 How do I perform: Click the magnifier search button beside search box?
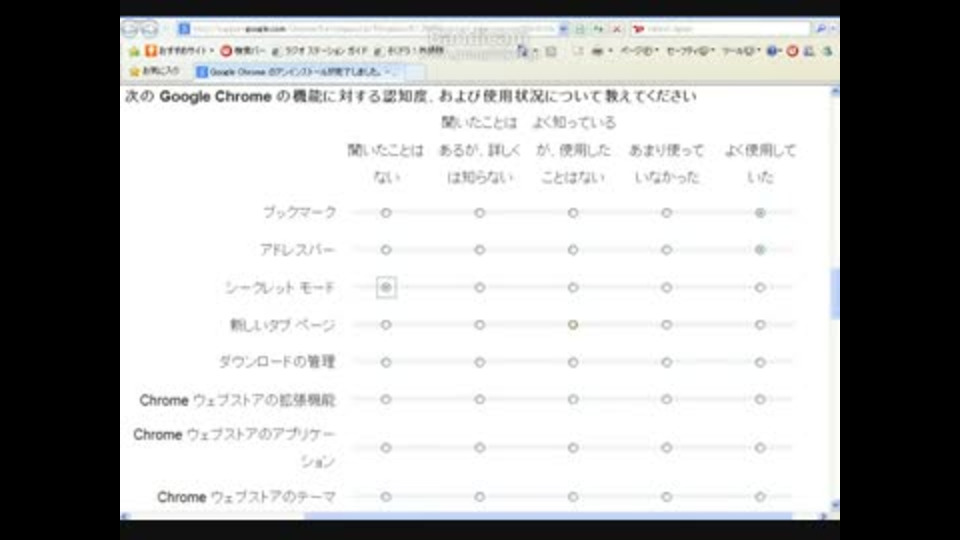pos(821,29)
